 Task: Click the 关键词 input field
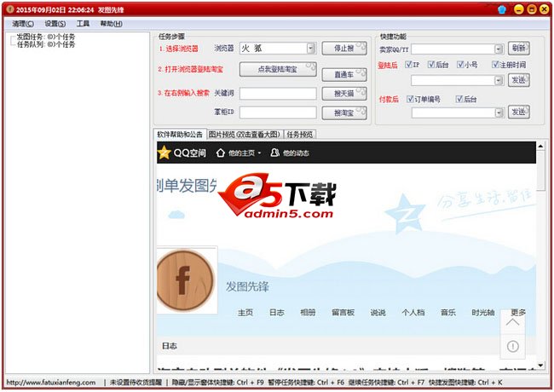(x=278, y=93)
